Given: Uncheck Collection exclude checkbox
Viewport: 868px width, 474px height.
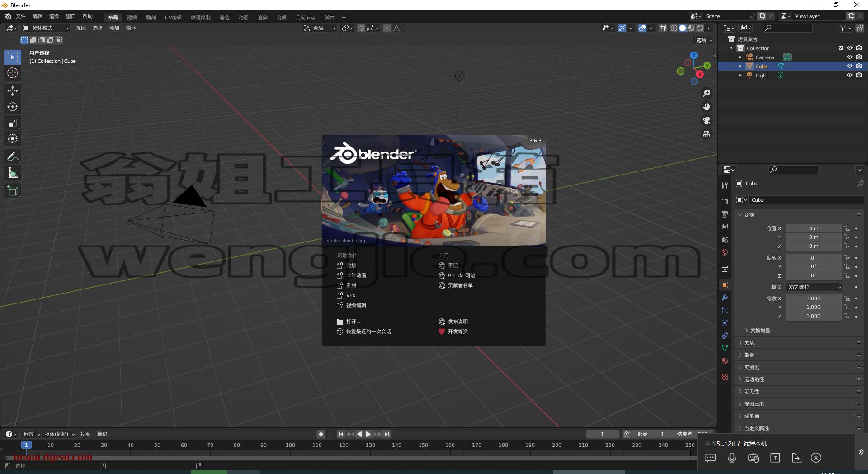Looking at the screenshot, I should (841, 48).
